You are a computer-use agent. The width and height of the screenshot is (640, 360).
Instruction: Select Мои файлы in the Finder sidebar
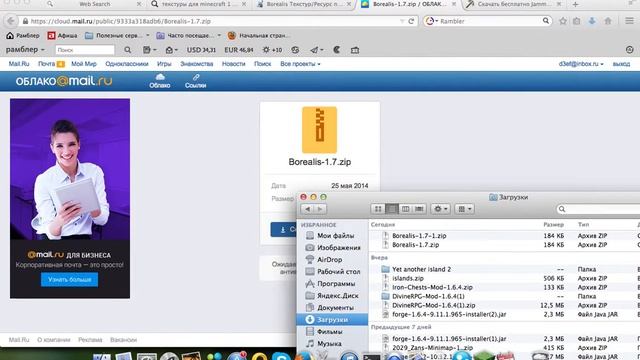(336, 236)
